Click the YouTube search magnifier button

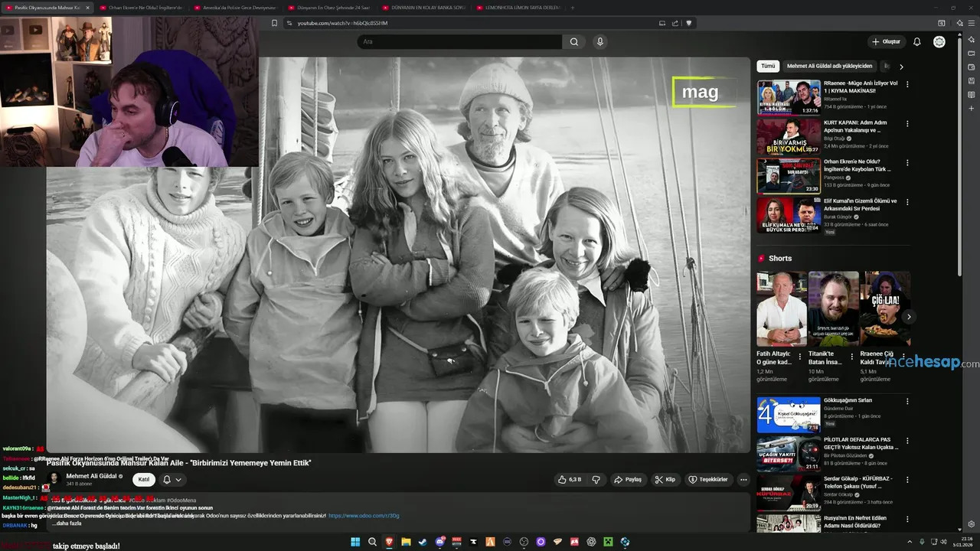(574, 42)
